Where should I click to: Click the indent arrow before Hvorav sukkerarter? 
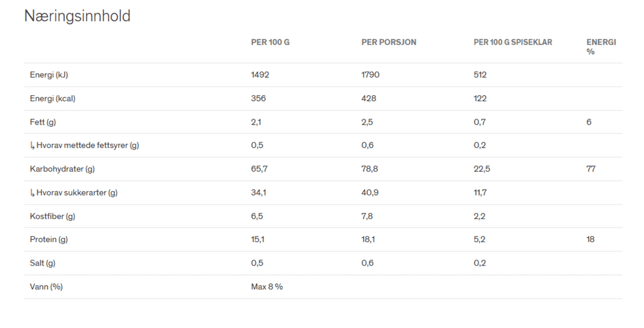coord(32,192)
